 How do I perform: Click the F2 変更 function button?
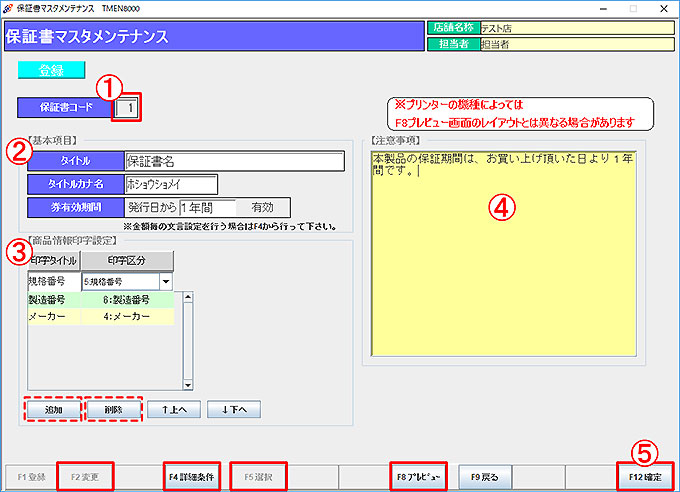(x=85, y=477)
